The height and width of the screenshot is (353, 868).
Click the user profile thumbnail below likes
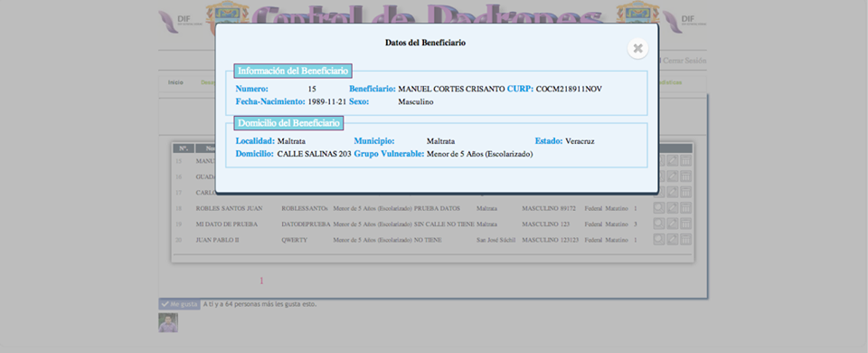tap(168, 322)
